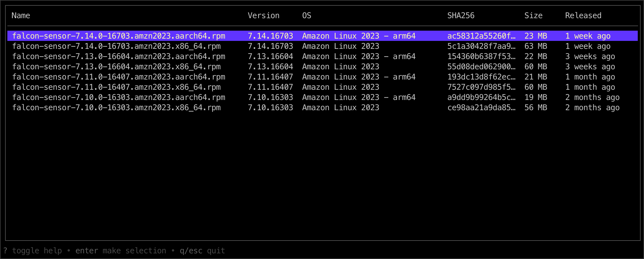
Task: Highlight falcon-sensor-7.10.0-16303 x86_64 rpm
Action: click(116, 108)
